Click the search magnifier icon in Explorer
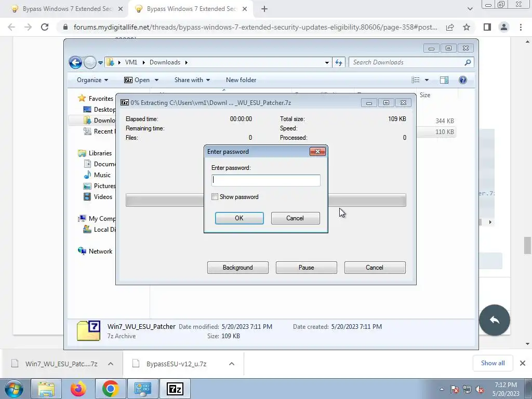532x399 pixels. click(x=468, y=62)
